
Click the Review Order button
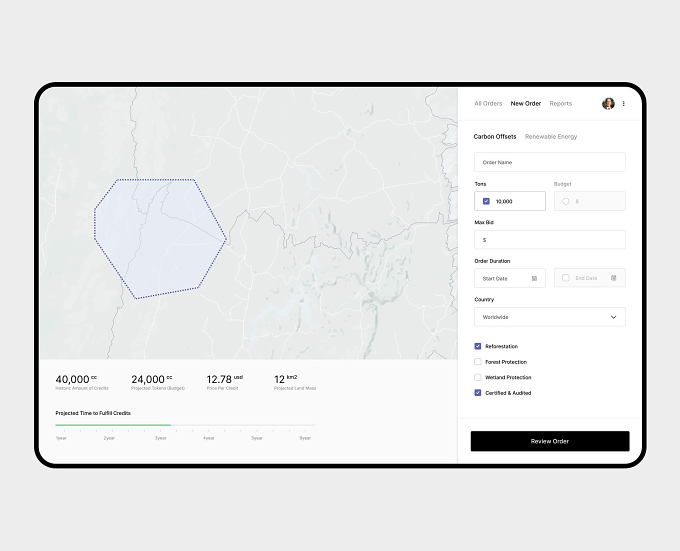coord(550,441)
